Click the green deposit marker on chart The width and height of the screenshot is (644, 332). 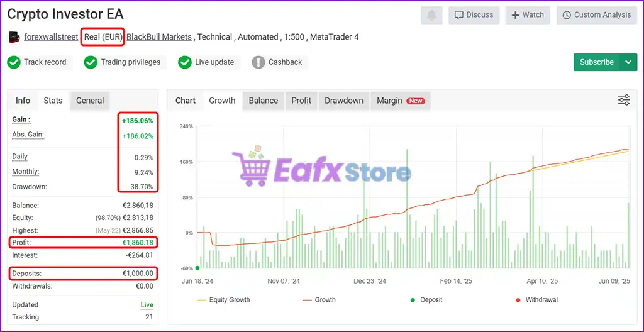(197, 268)
